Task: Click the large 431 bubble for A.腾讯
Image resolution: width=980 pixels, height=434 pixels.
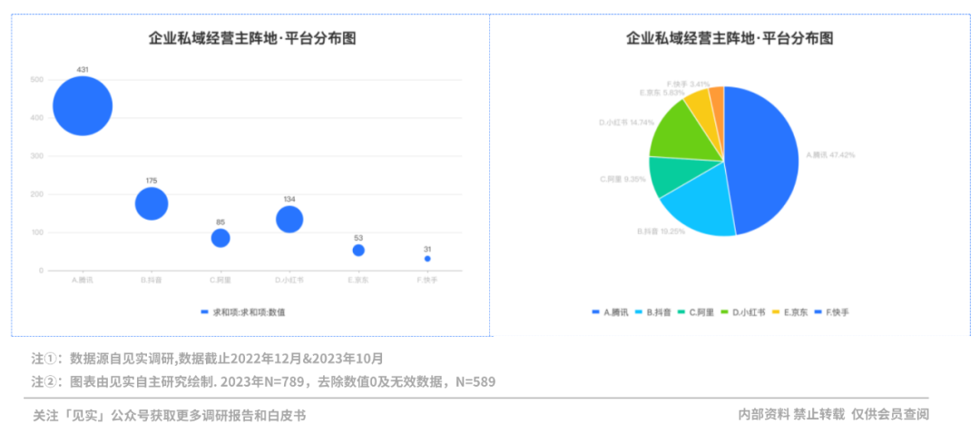Action: pos(83,106)
